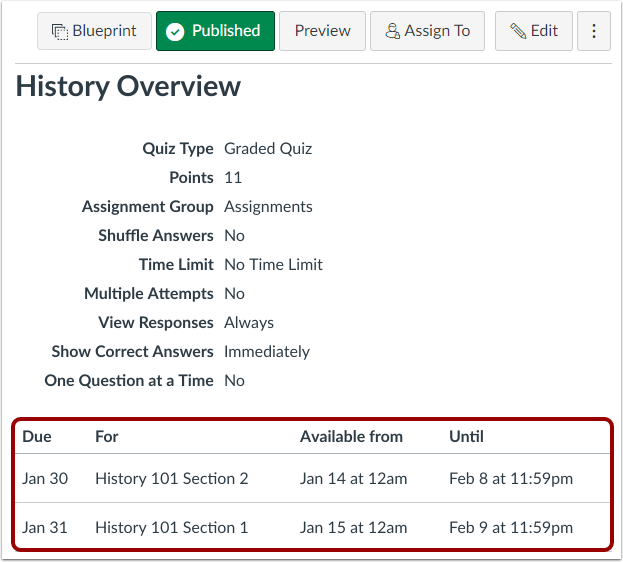This screenshot has height=562, width=623.
Task: Click the Shuffle Answers label
Action: point(156,236)
